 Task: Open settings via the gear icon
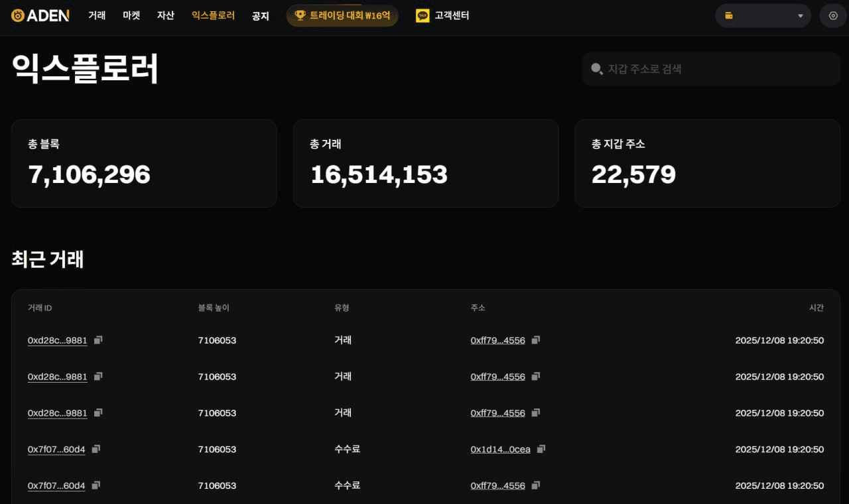tap(833, 16)
